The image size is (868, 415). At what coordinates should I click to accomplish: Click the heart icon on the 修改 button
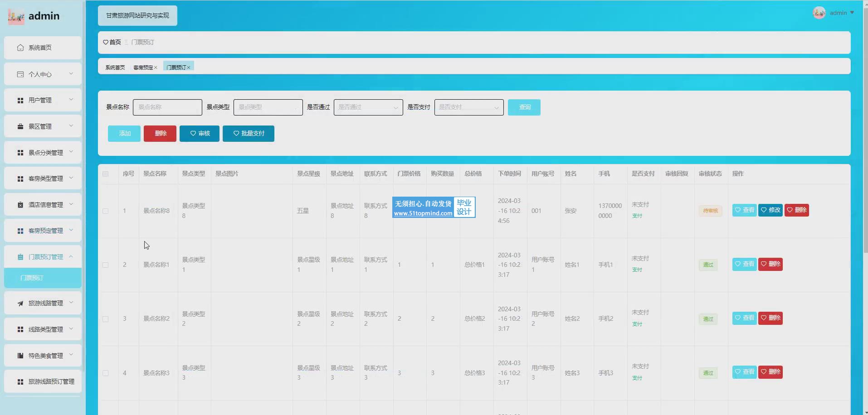click(x=764, y=210)
